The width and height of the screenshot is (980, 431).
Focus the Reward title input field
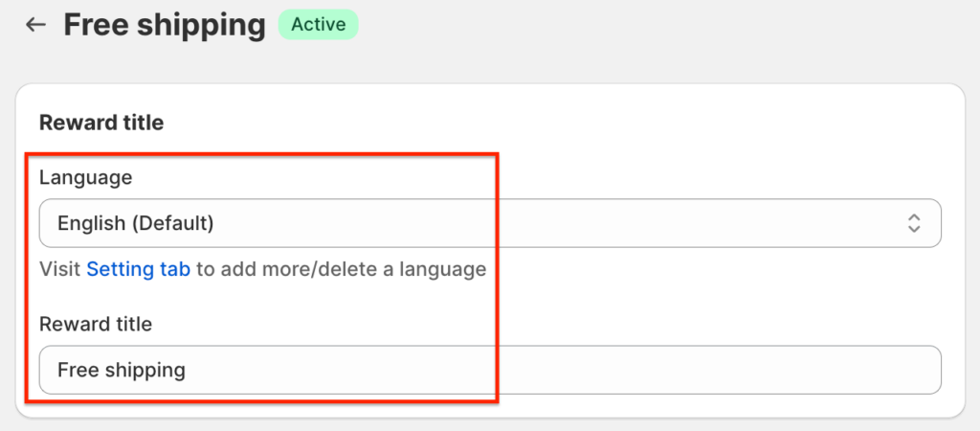click(x=490, y=370)
